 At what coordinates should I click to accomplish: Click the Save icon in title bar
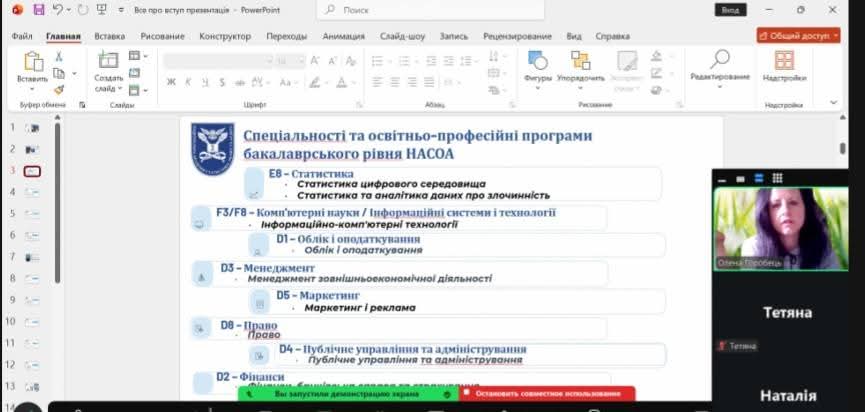point(39,10)
